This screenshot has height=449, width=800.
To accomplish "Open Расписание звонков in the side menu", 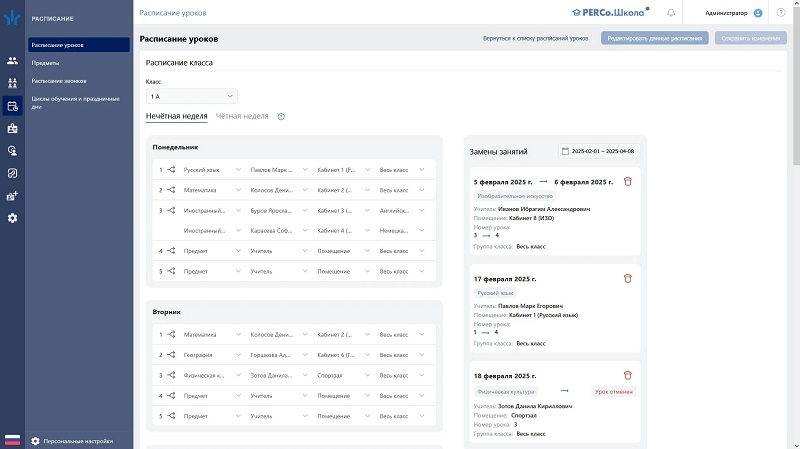I will (x=59, y=80).
